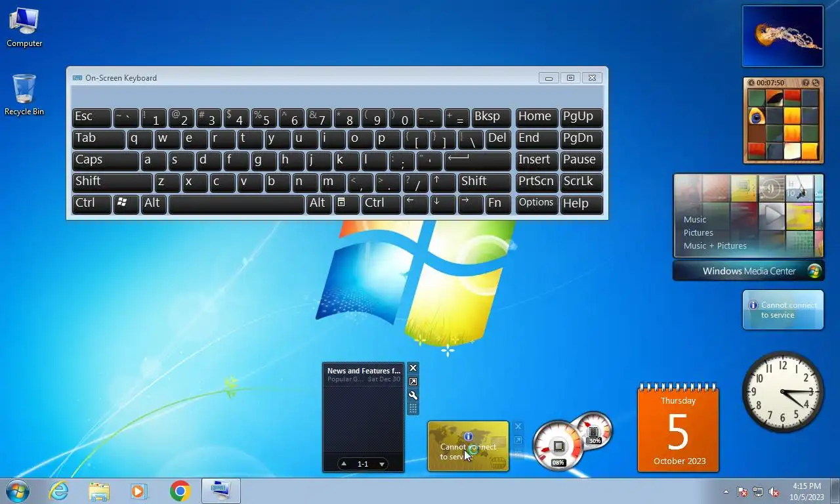Viewport: 840px width, 504px height.
Task: Open On-Screen Keyboard Options
Action: (537, 203)
